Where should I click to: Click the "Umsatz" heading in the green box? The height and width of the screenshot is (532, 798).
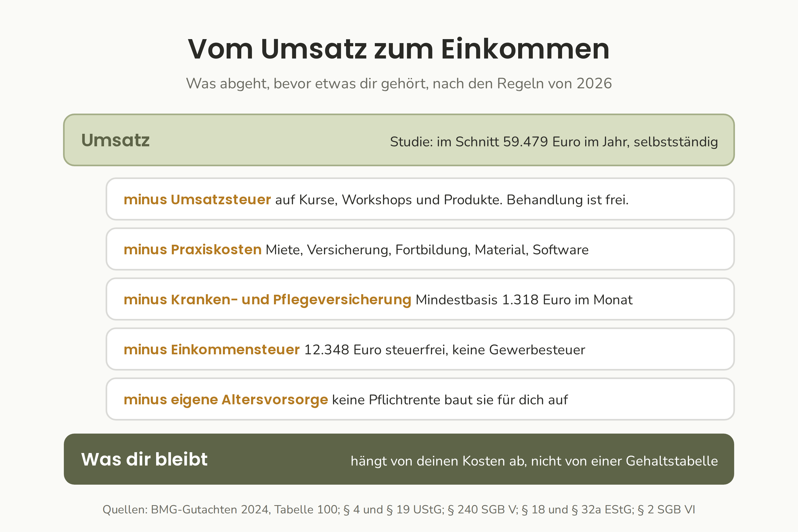[x=115, y=140]
